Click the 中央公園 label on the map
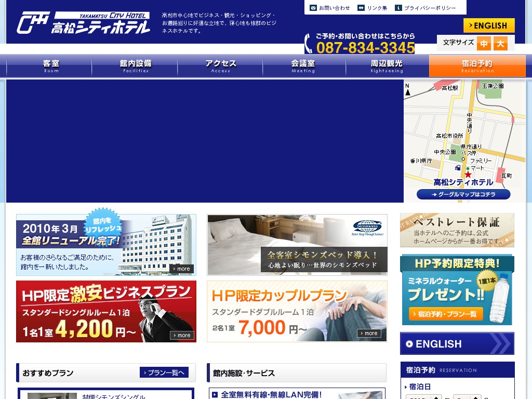Viewport: 532px width, 399px height. (445, 152)
